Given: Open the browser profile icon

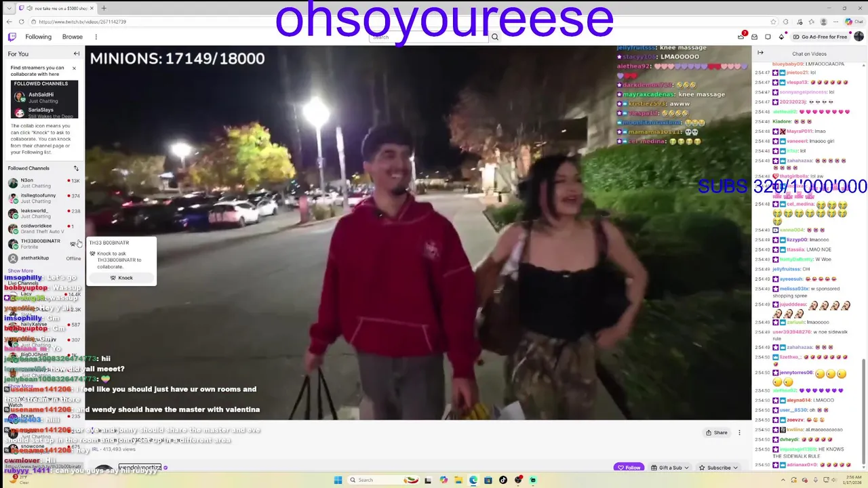Looking at the screenshot, I should tap(823, 22).
